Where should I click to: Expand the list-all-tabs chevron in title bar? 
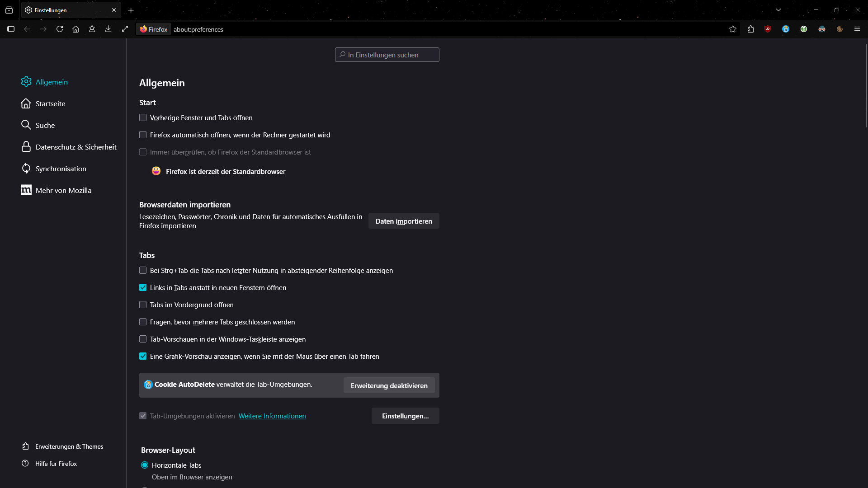[x=778, y=10]
